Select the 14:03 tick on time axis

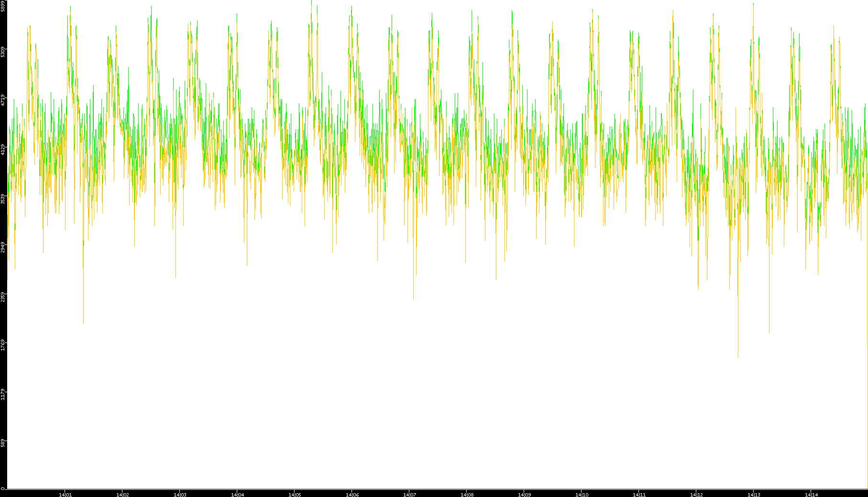(180, 495)
